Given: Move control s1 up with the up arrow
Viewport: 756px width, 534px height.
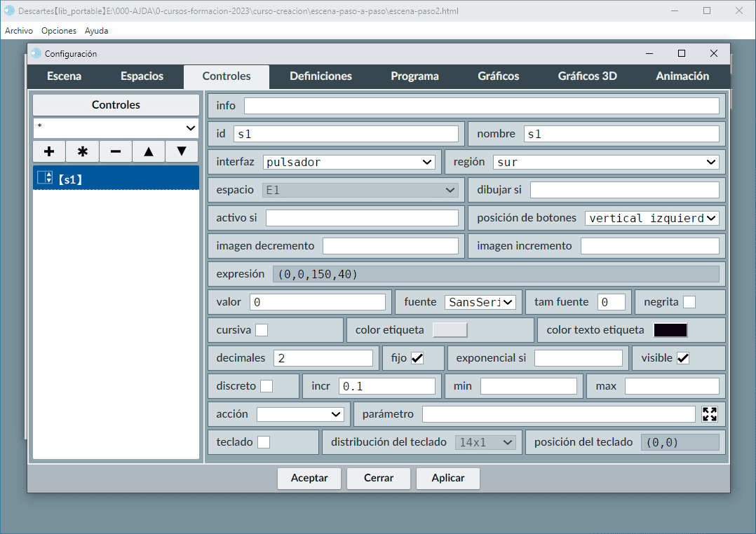Looking at the screenshot, I should [148, 151].
